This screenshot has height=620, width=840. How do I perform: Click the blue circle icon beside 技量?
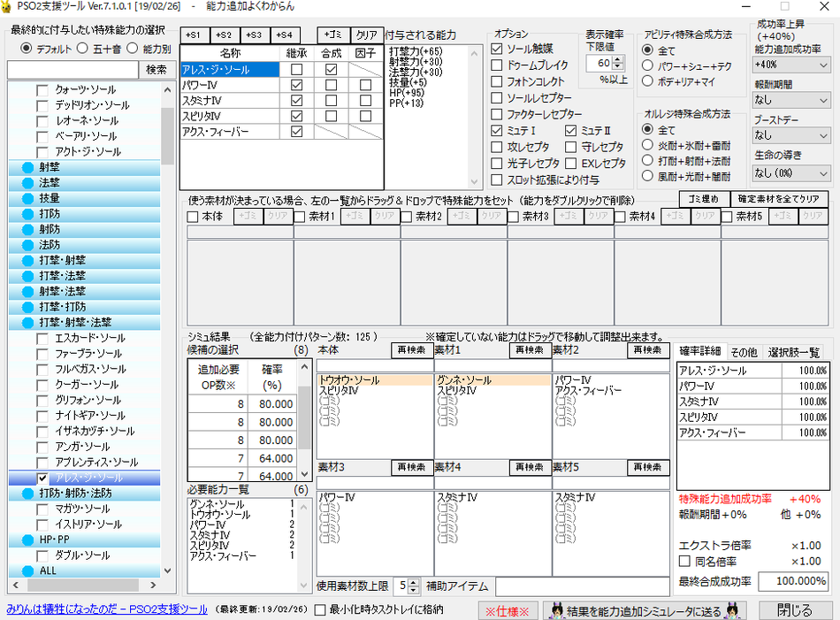point(28,199)
